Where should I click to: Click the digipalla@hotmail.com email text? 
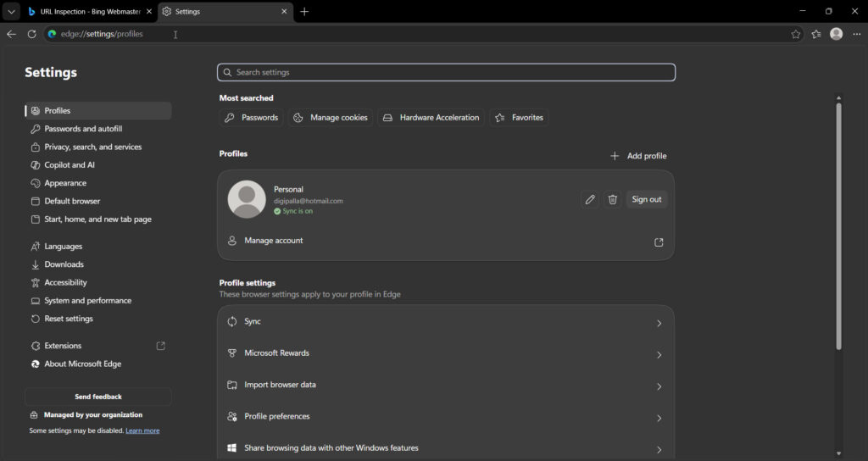(309, 201)
